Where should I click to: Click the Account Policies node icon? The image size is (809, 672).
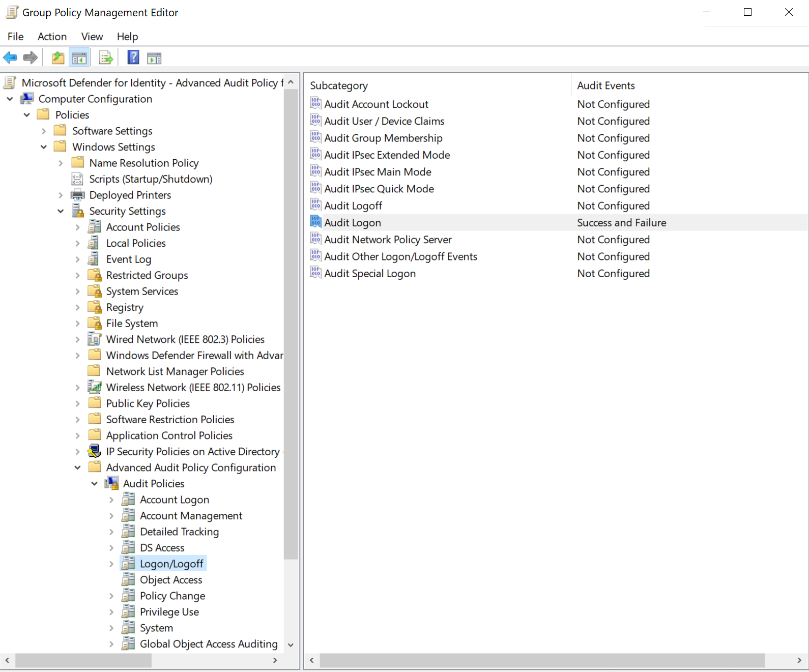94,227
